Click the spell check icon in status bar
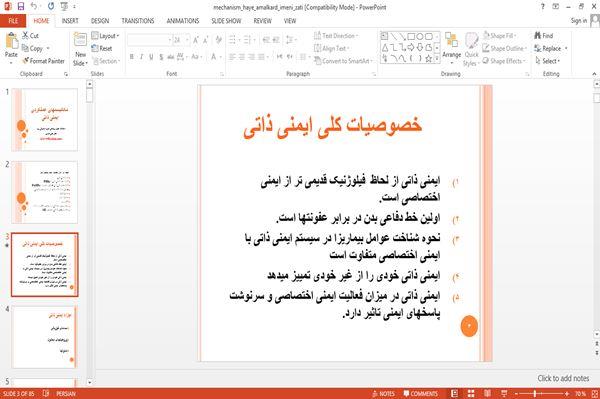Image resolution: width=600 pixels, height=399 pixels. coord(46,393)
